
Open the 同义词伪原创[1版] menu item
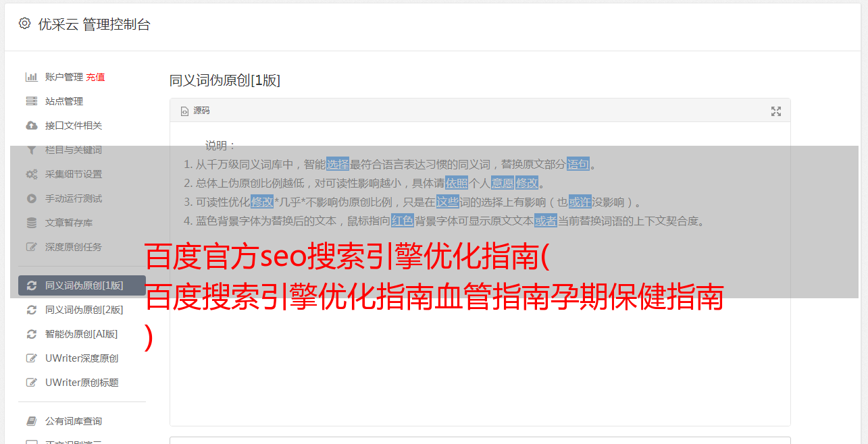point(82,285)
